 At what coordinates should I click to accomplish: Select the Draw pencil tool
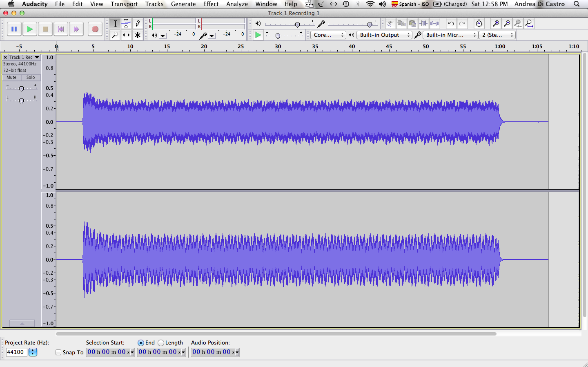click(x=138, y=24)
